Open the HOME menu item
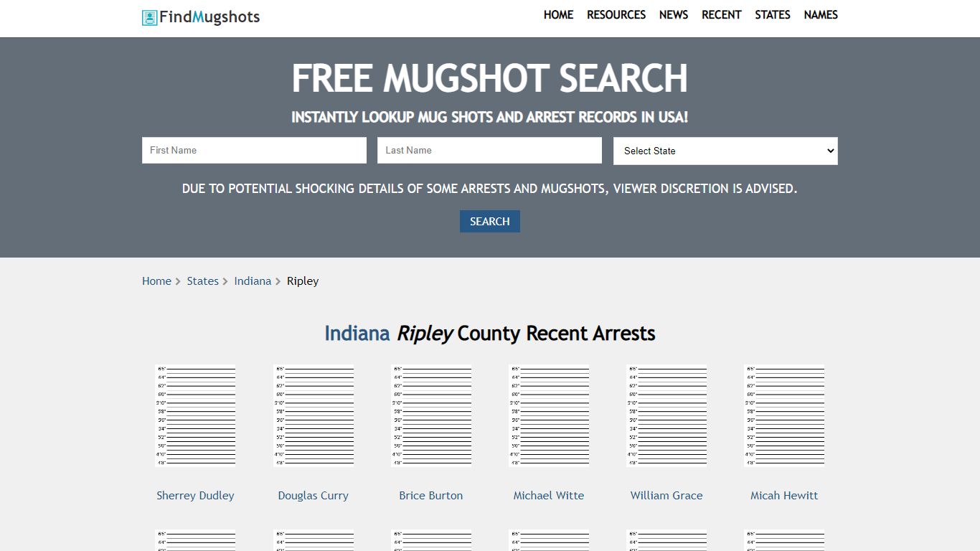 click(558, 15)
